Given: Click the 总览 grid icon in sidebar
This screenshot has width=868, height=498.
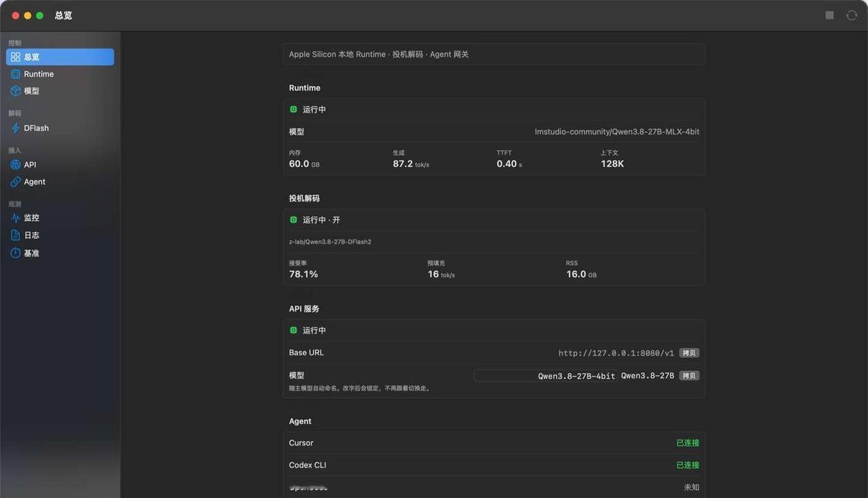Looking at the screenshot, I should [16, 57].
